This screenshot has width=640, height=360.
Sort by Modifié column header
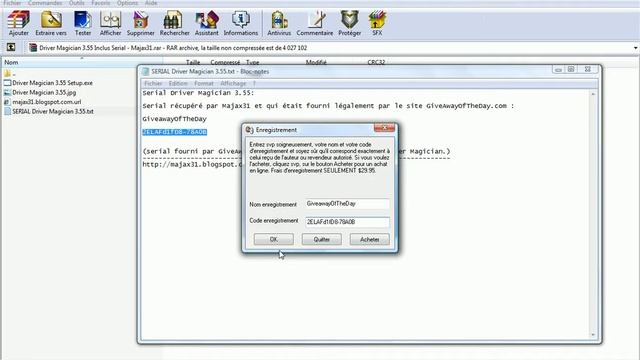(316, 62)
